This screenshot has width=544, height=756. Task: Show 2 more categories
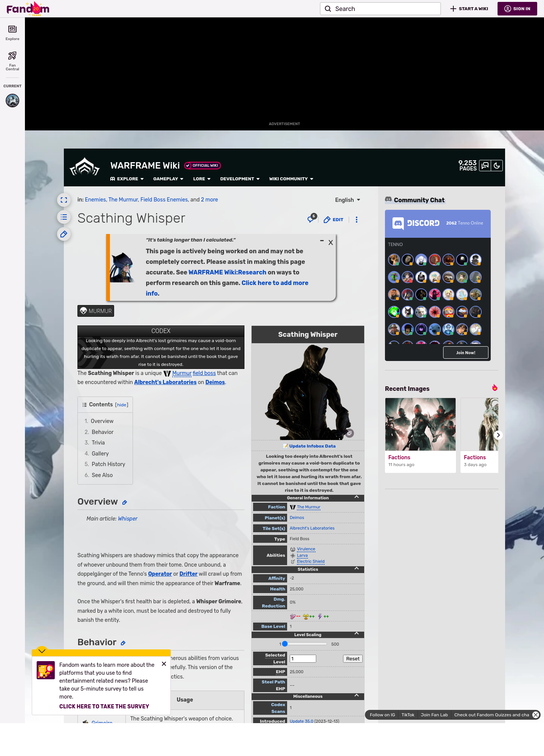pyautogui.click(x=209, y=200)
